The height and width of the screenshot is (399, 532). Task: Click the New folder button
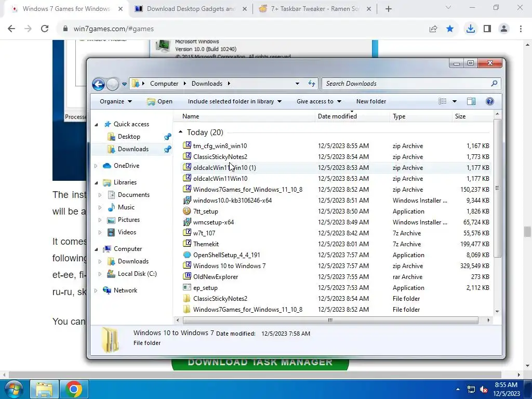click(x=371, y=101)
